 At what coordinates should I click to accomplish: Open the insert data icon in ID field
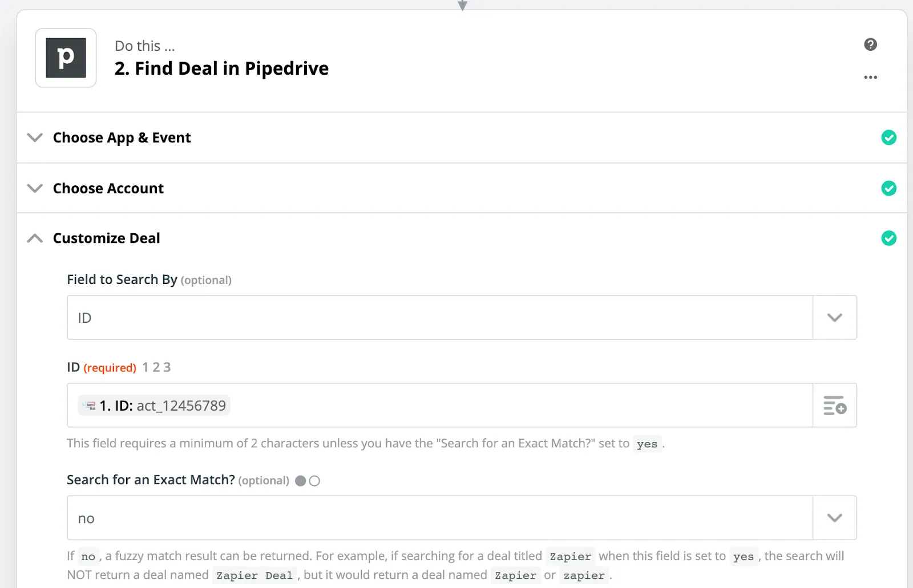pos(835,405)
